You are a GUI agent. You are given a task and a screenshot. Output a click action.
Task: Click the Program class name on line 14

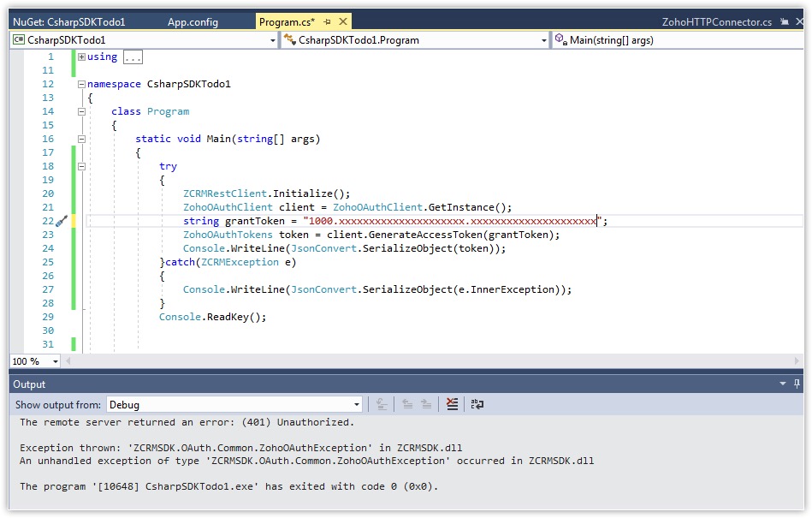point(168,111)
